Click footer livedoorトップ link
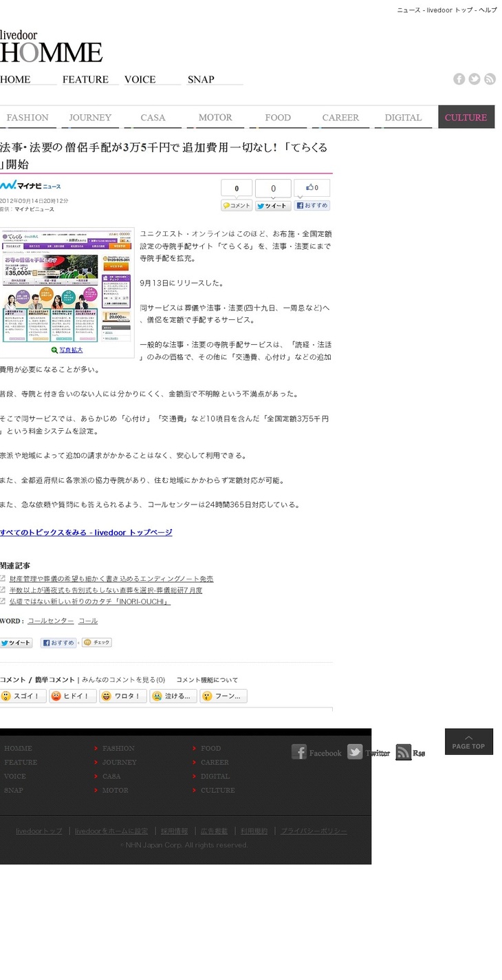Screen dimensions: 502x980 [x=39, y=831]
